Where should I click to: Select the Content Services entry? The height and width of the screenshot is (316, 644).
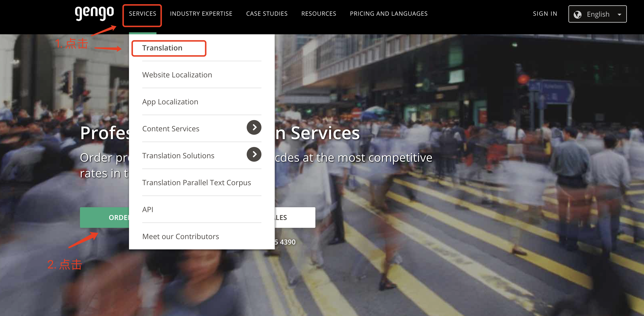click(171, 129)
